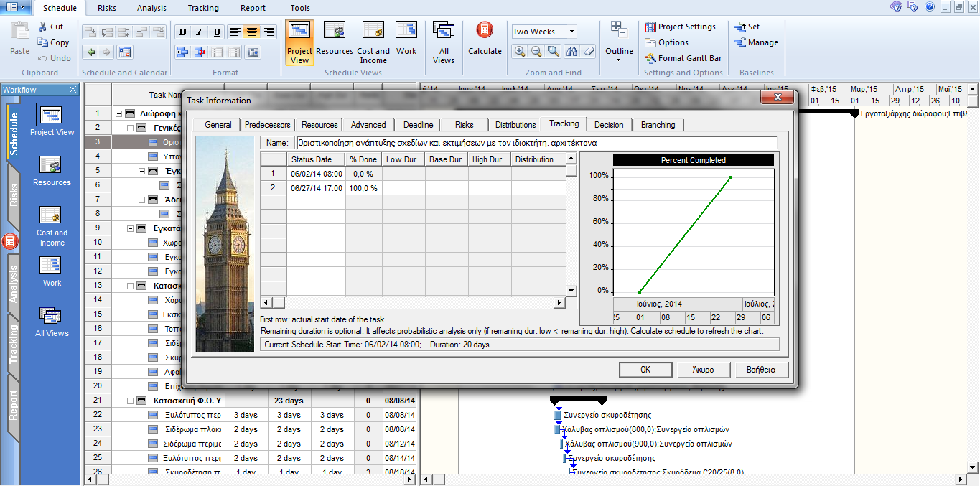Select the vertical Tracking tab in Workflow
Viewport: 980px width, 486px height.
click(13, 345)
